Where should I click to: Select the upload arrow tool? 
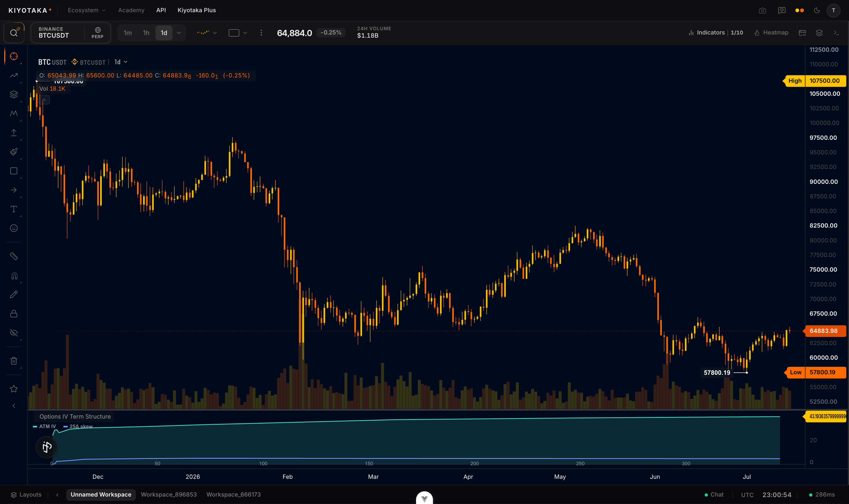click(x=14, y=132)
